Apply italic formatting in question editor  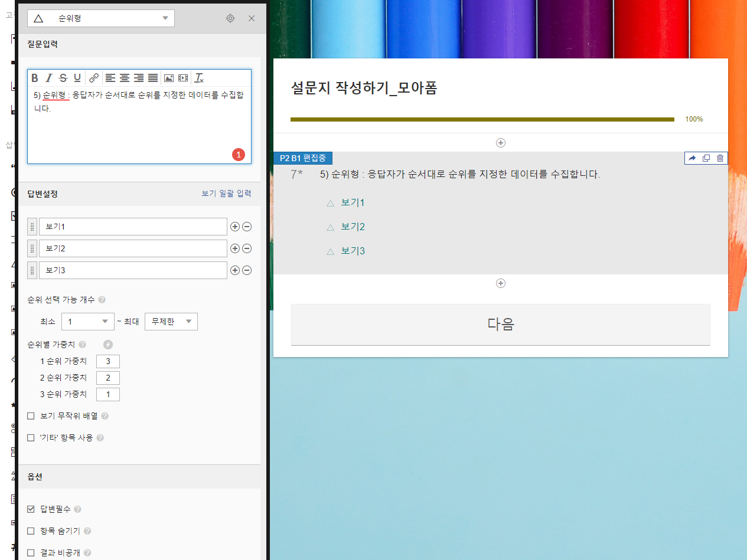click(49, 78)
